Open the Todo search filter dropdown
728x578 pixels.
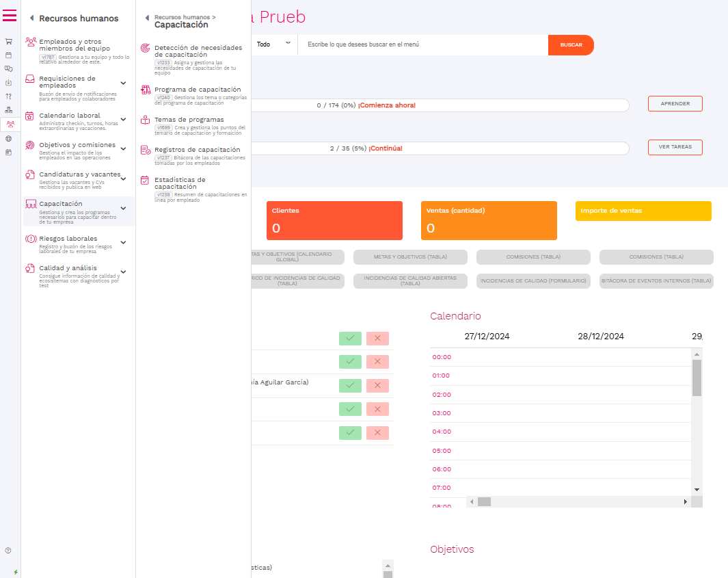273,44
